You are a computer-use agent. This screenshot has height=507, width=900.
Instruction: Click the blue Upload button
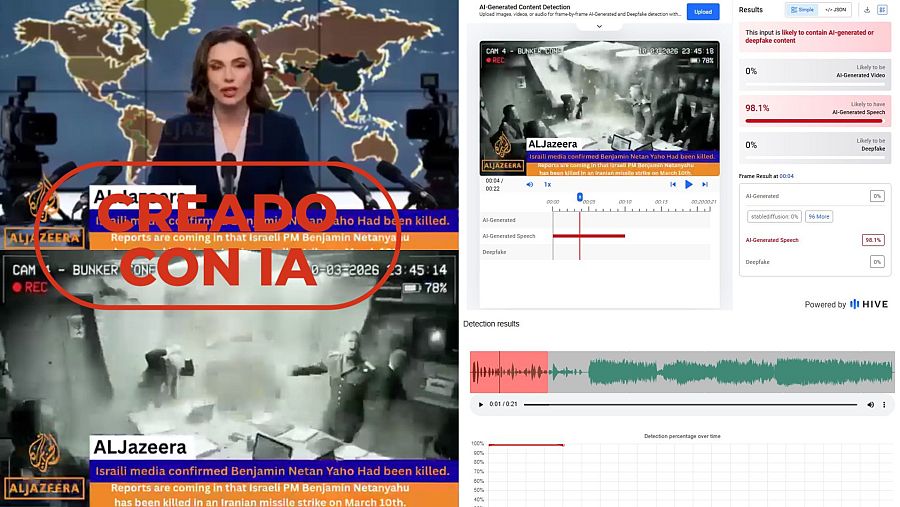(703, 12)
